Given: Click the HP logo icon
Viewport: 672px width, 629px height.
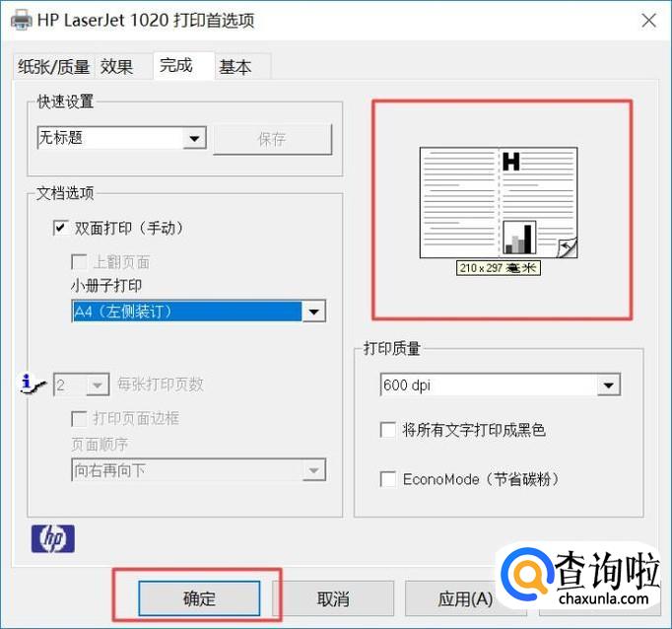Looking at the screenshot, I should tap(53, 538).
